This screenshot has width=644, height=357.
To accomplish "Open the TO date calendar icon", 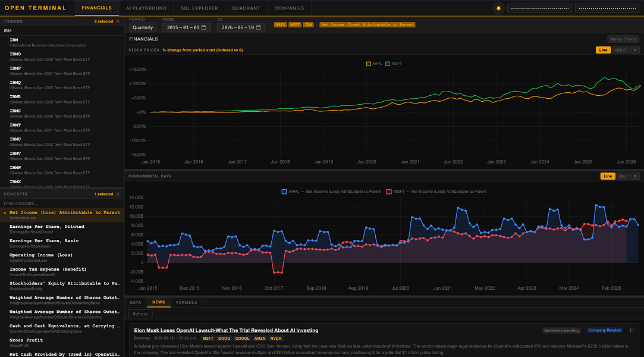I will (258, 27).
